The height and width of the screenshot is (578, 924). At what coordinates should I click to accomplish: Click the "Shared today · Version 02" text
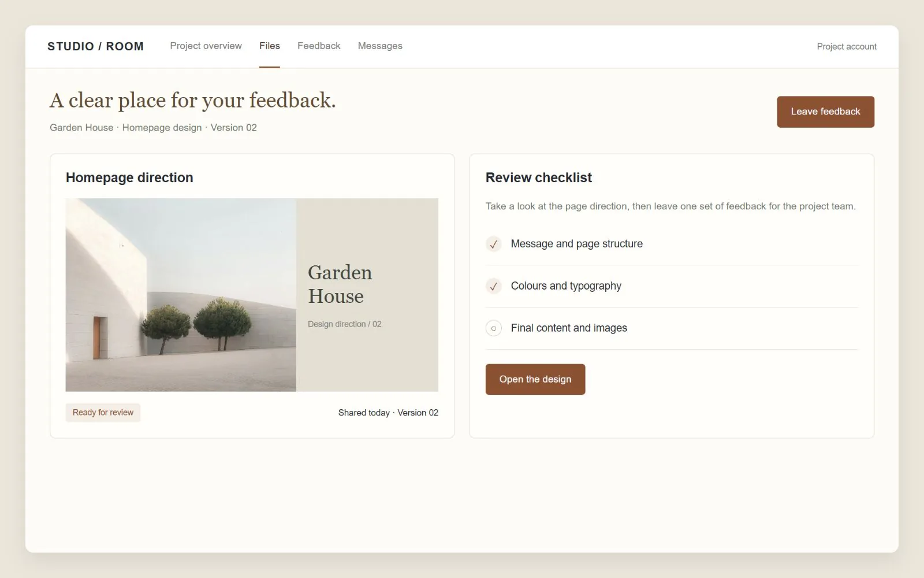pos(388,413)
